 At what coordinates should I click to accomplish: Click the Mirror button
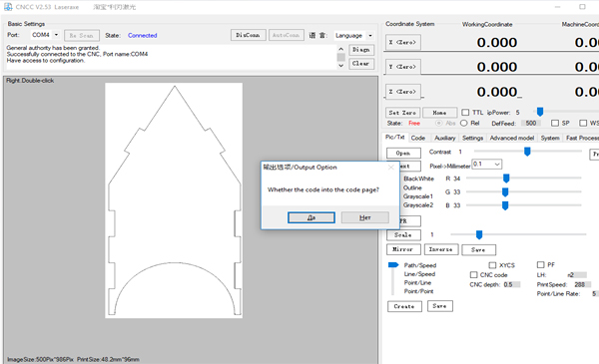403,249
